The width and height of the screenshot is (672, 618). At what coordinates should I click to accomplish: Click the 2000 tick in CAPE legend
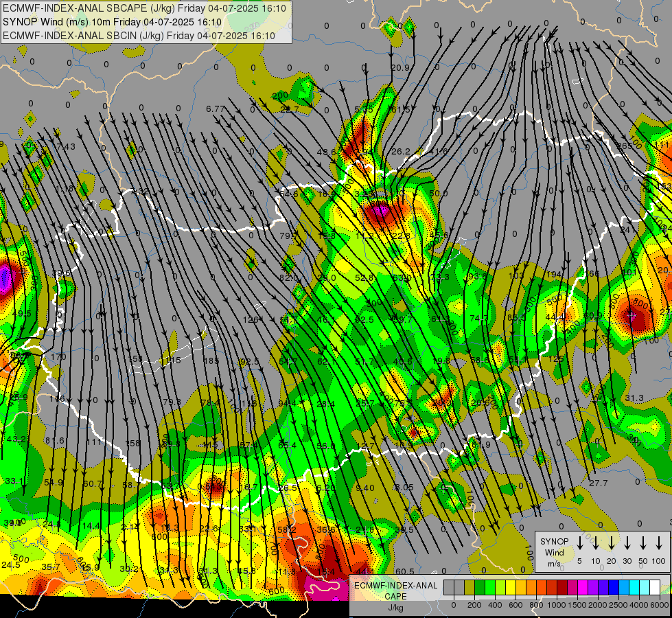coord(598,605)
